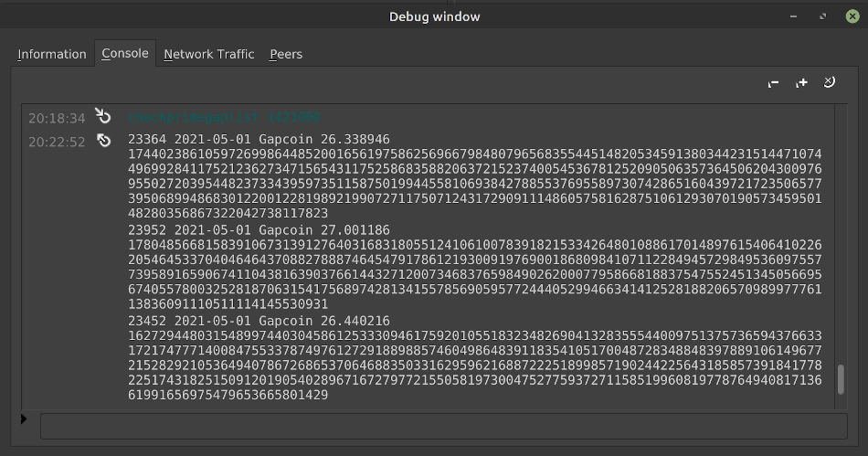Viewport: 868px width, 456px height.
Task: Click the line '23952 2021-05-01 Gapcoin 27.001186'
Action: coord(259,230)
